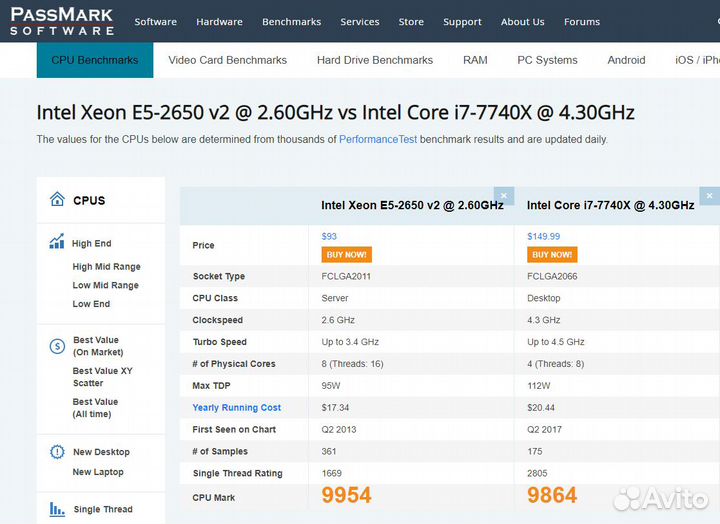Open the PerformanceTest link
This screenshot has width=720, height=524.
pos(378,139)
